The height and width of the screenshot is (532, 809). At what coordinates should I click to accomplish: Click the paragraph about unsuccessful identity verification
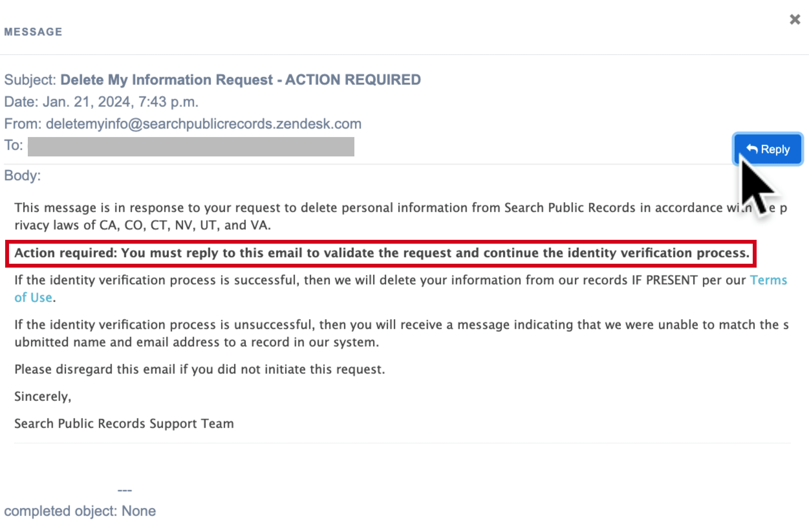point(401,333)
